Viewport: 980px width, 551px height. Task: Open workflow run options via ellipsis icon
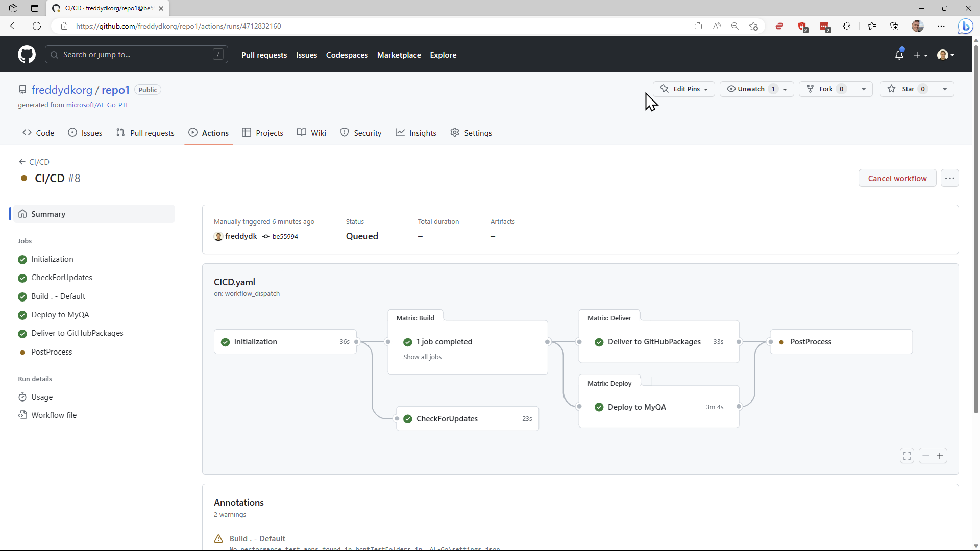coord(950,178)
